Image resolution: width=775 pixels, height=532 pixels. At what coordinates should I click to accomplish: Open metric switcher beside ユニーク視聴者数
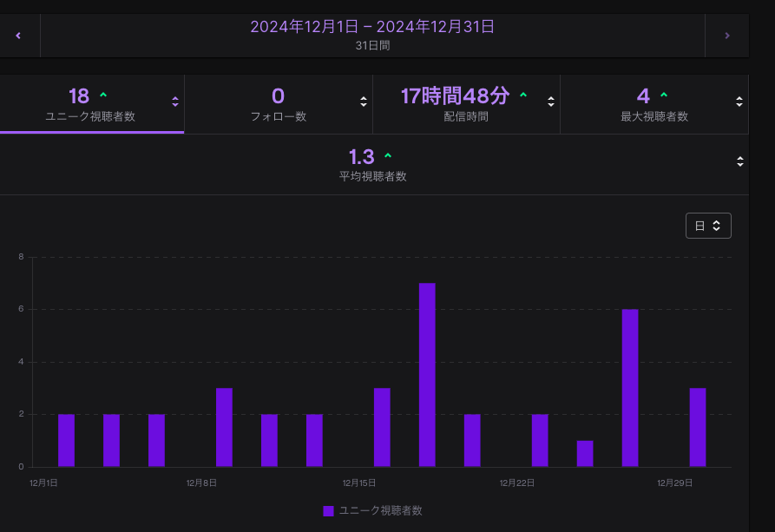click(x=175, y=102)
